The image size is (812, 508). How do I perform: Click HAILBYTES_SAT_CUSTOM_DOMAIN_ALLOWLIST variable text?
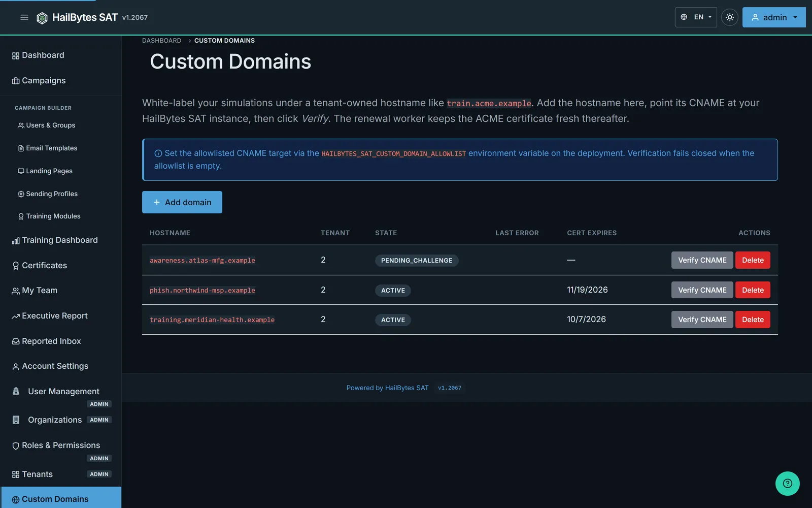(x=393, y=154)
